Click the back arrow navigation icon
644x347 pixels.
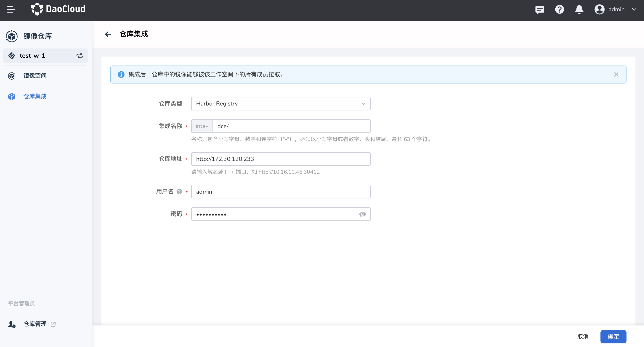(x=108, y=34)
